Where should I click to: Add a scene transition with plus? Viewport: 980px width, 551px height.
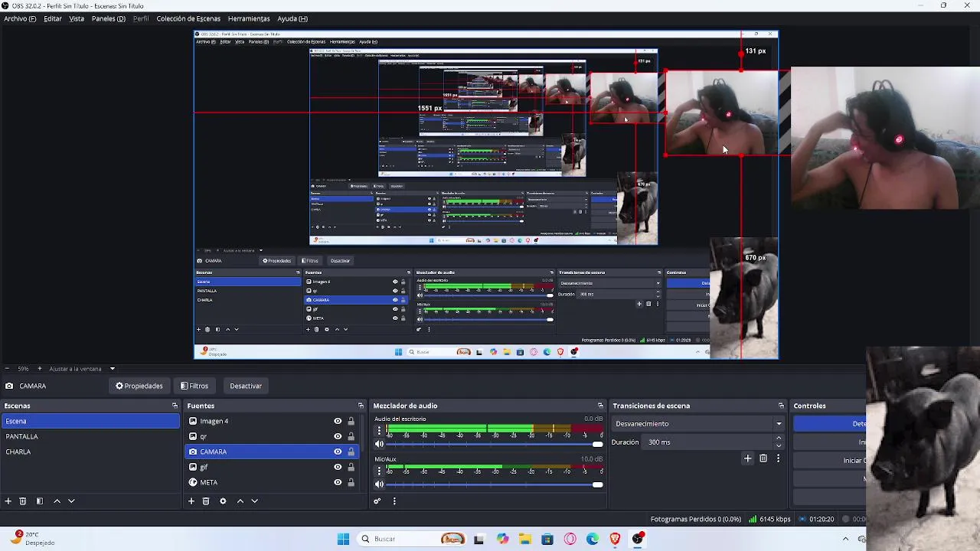coord(748,458)
